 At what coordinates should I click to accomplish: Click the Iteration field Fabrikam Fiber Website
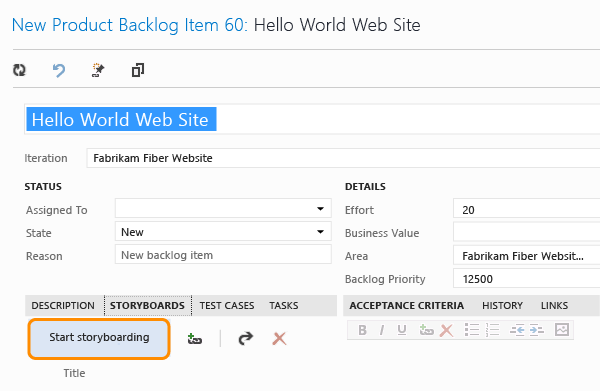click(x=343, y=158)
